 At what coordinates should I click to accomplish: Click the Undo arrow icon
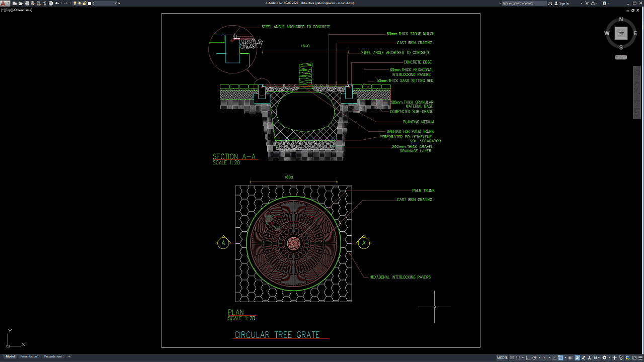[57, 4]
